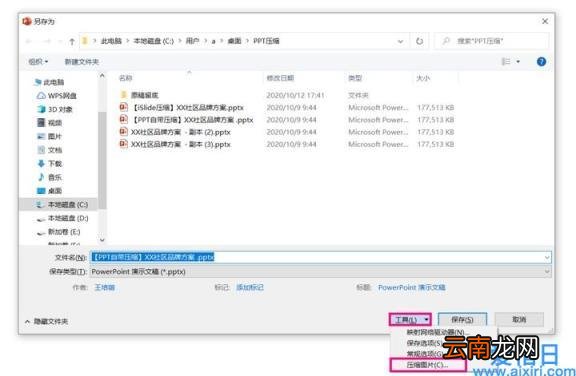Select 桌面 in sidebar
576x376 pixels.
click(50, 191)
